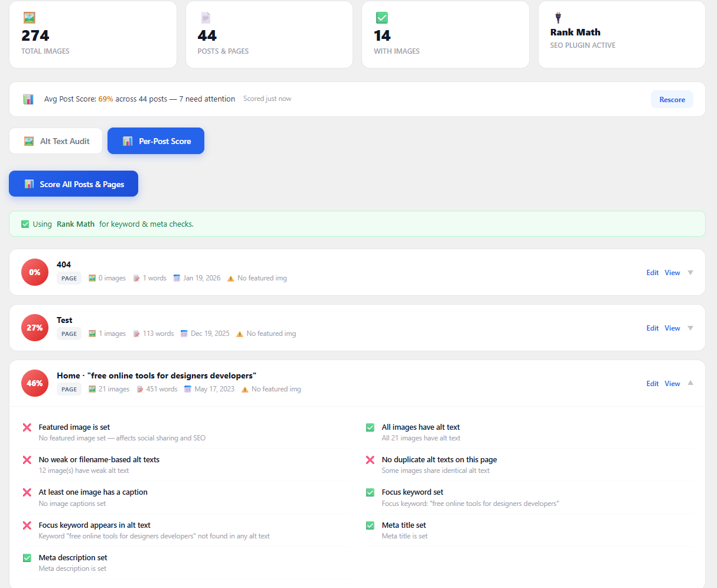Expand the 404 page score details
The width and height of the screenshot is (717, 588).
(x=690, y=273)
